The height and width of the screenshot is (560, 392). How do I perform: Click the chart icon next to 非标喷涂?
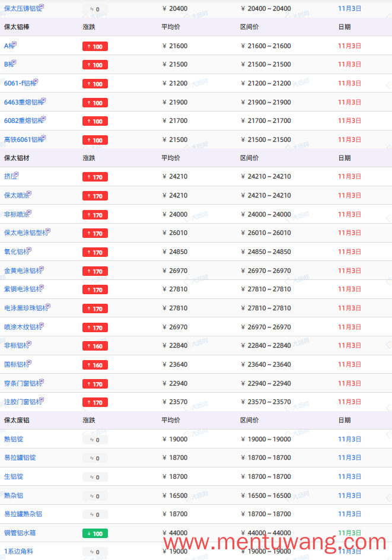point(29,212)
